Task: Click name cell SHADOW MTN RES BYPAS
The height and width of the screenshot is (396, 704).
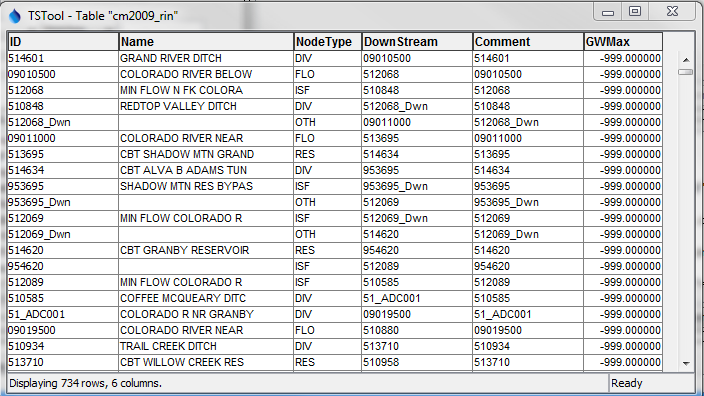Action: (x=206, y=186)
